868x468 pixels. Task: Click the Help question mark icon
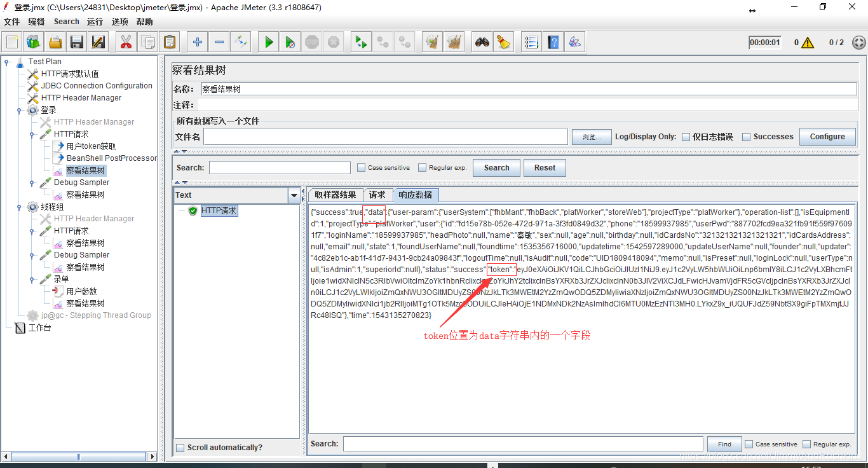point(553,43)
